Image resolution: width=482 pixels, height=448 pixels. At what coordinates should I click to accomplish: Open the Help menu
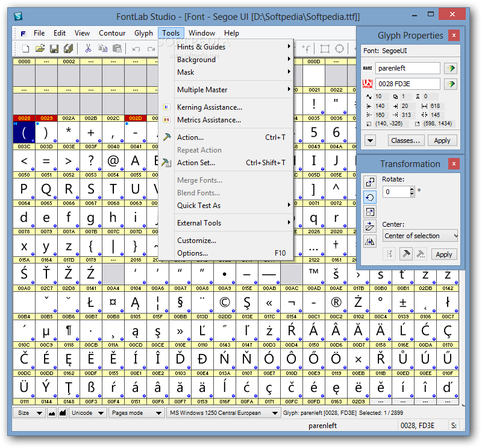(231, 33)
